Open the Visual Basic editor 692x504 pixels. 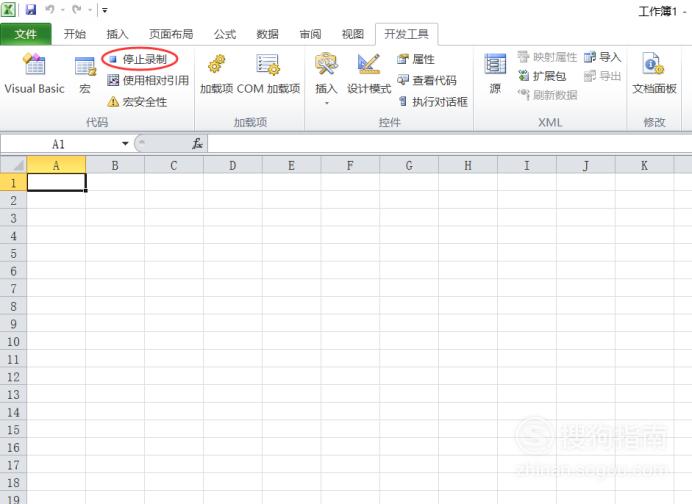click(34, 73)
